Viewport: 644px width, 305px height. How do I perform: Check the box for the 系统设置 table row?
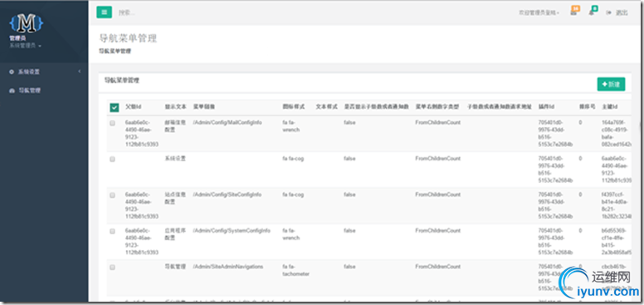click(113, 159)
